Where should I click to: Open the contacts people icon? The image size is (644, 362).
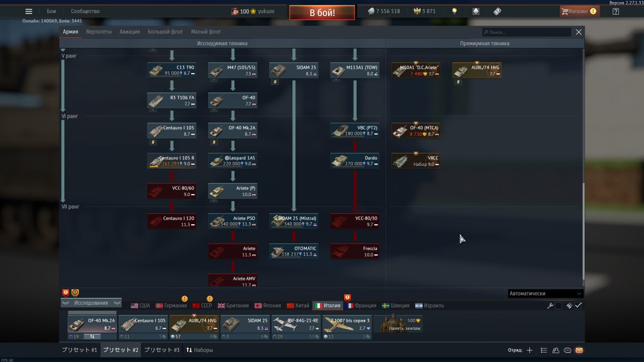pyautogui.click(x=555, y=350)
